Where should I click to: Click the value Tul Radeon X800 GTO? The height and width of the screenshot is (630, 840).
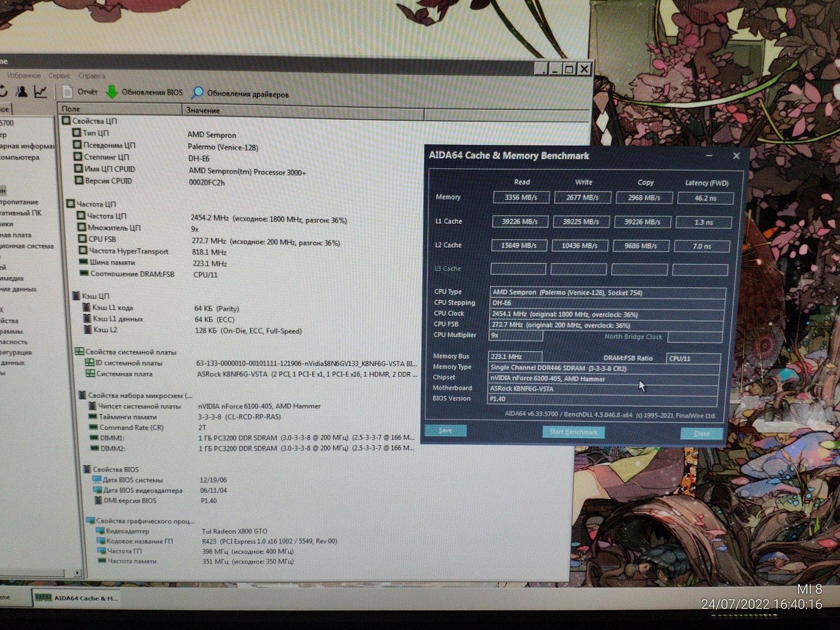[x=235, y=531]
